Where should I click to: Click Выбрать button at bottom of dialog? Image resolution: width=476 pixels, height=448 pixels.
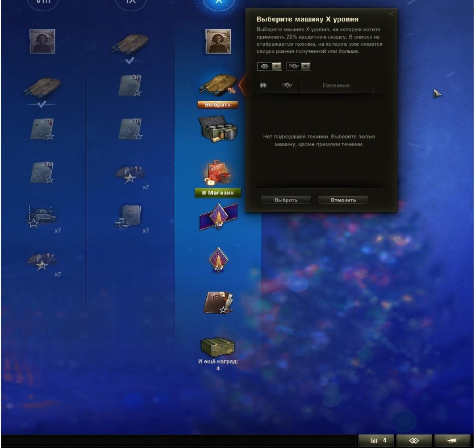(286, 200)
